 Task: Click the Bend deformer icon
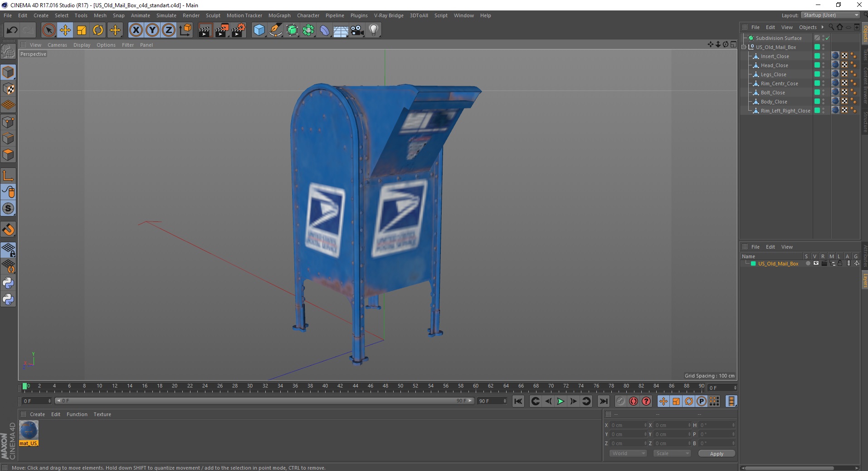point(325,30)
